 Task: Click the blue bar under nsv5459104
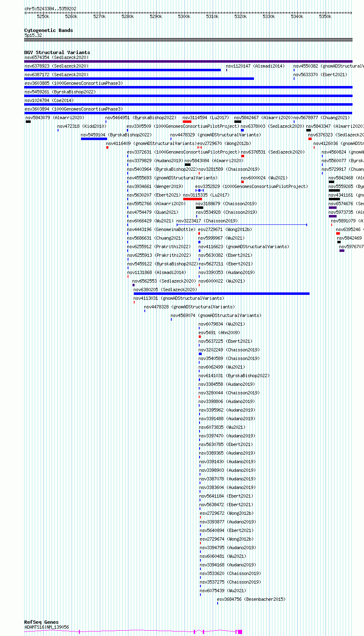tap(94, 139)
